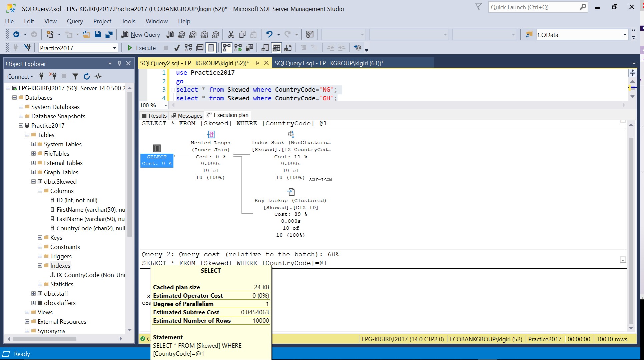Open the Connect dropdown in Object Explorer

[20, 76]
